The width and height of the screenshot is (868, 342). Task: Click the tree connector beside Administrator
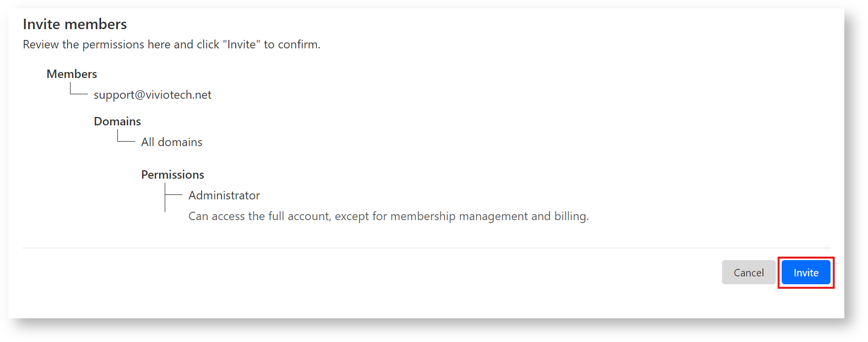(173, 195)
